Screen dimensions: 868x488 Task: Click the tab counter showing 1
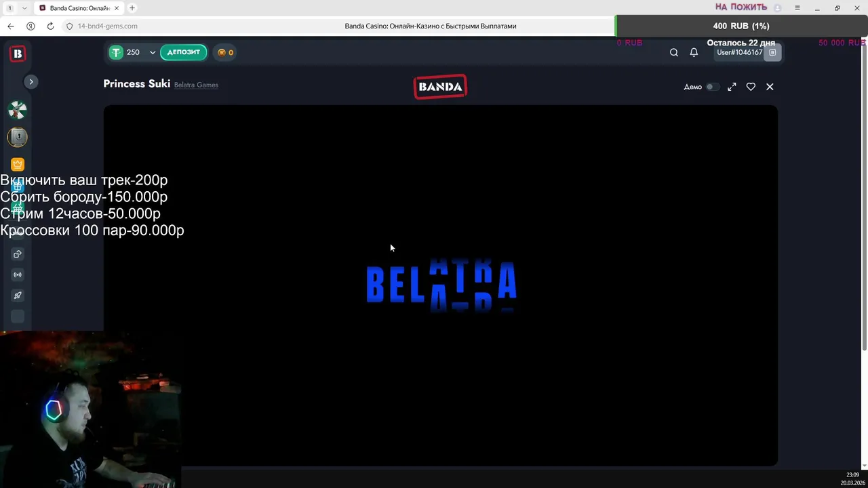point(10,8)
